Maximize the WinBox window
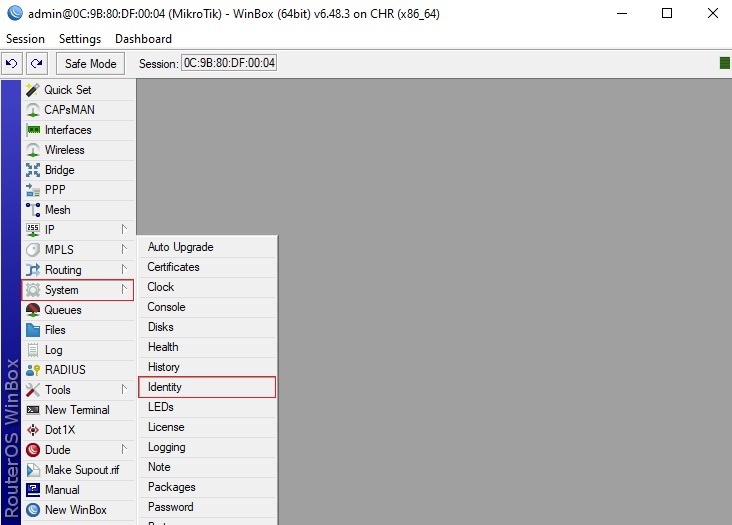 point(667,13)
